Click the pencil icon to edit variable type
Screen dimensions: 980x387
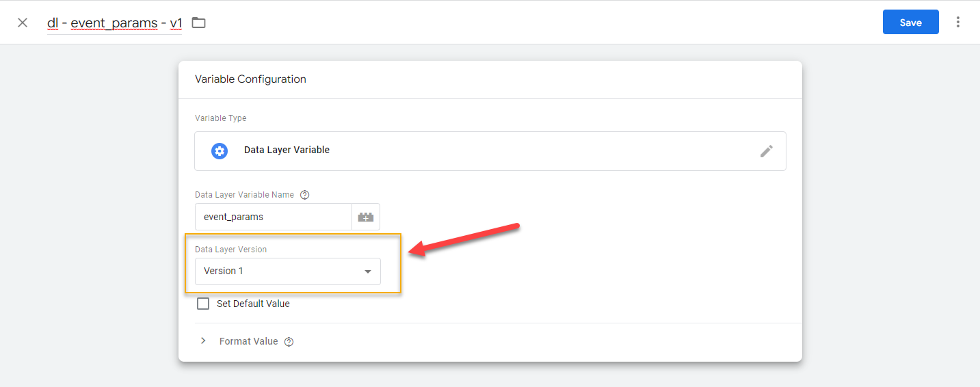click(x=766, y=151)
